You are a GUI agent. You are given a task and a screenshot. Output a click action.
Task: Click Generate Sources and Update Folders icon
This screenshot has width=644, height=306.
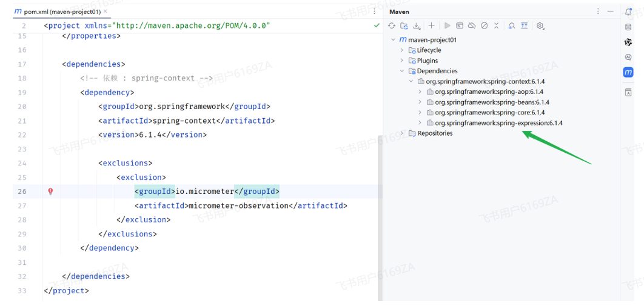(x=404, y=26)
